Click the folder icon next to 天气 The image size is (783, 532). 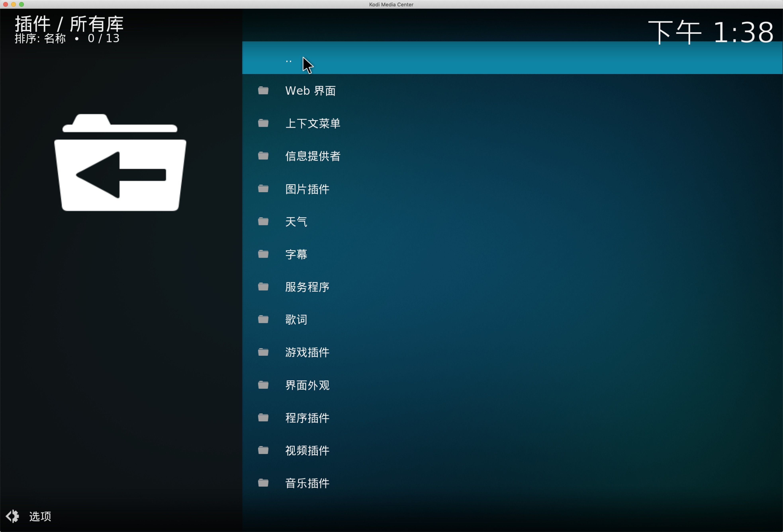[x=263, y=222]
